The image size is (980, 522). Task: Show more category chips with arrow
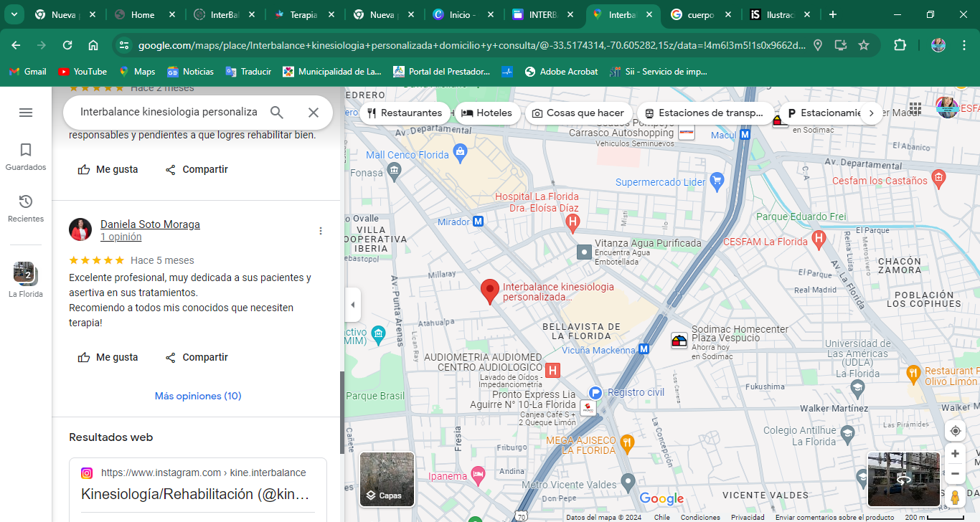click(872, 113)
